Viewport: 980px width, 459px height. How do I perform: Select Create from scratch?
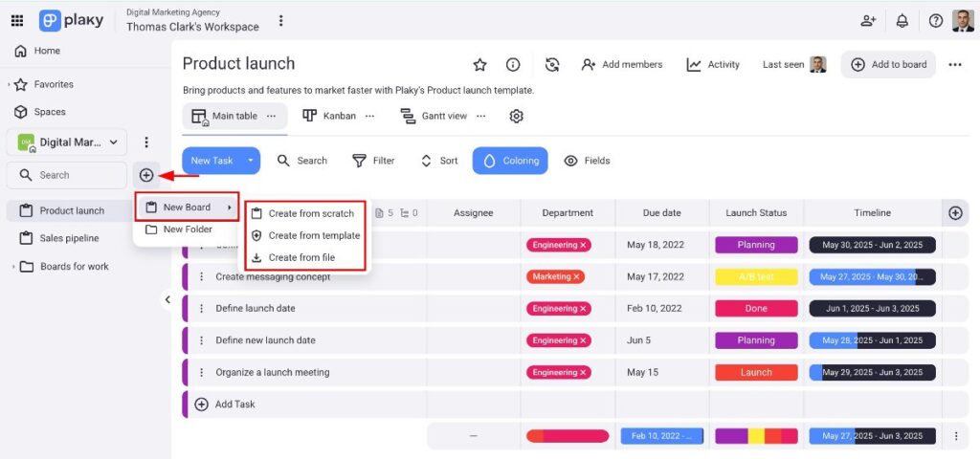(303, 213)
